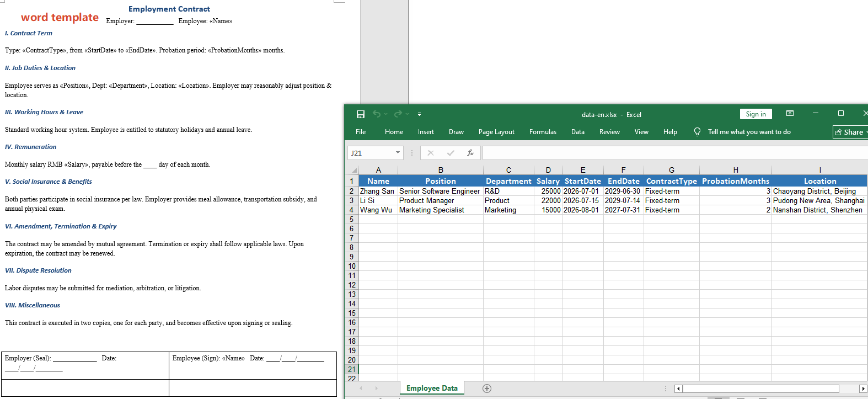Switch to the Insert ribbon tab
Viewport: 868px width, 399px height.
coord(426,132)
